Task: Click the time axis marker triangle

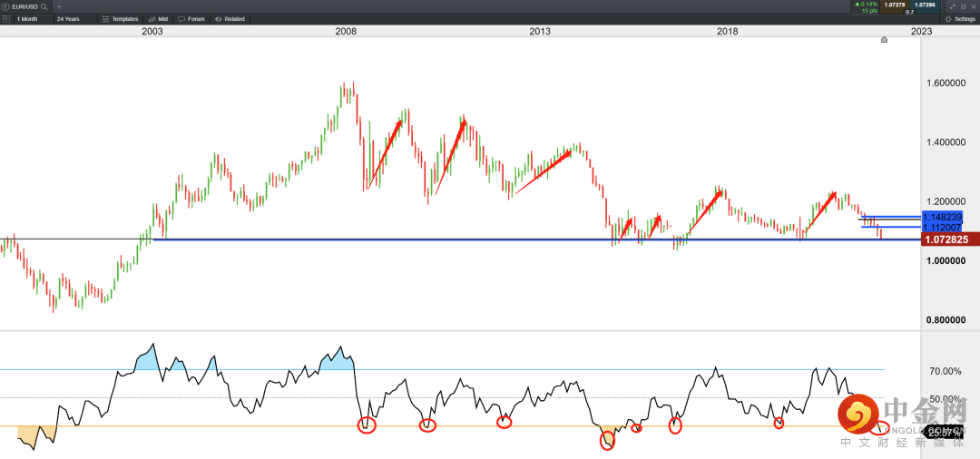Action: 884,40
